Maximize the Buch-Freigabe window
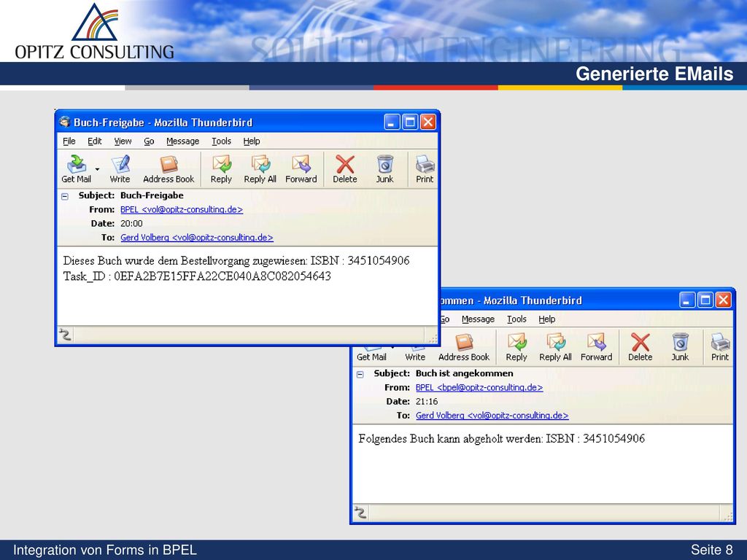The width and height of the screenshot is (747, 560). point(410,122)
